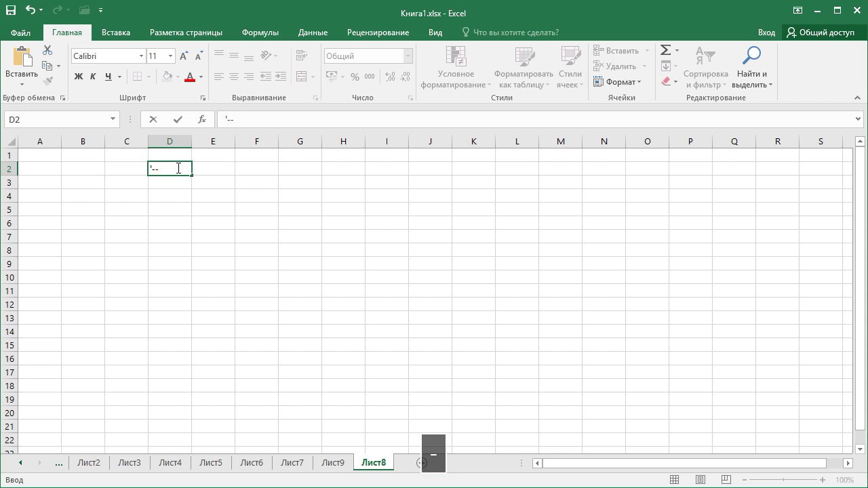
Task: Confirm entry with the checkmark icon
Action: [x=178, y=119]
